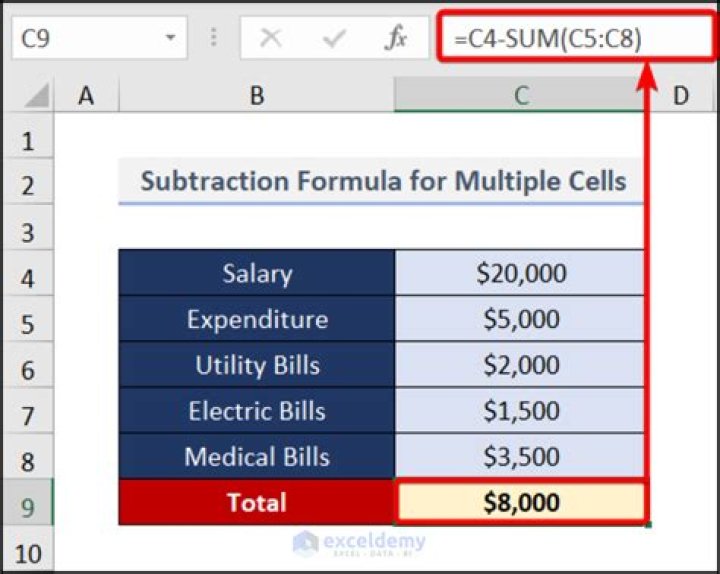Select column B header
Image resolution: width=720 pixels, height=574 pixels.
coord(257,96)
